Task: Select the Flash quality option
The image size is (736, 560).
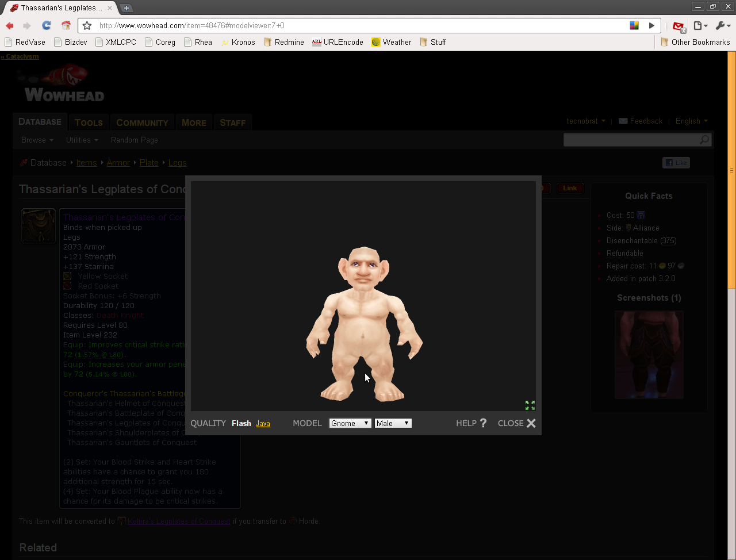Action: pos(241,423)
